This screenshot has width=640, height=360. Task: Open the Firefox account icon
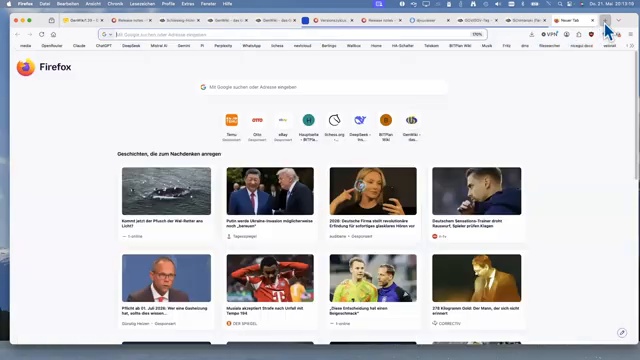tap(567, 35)
